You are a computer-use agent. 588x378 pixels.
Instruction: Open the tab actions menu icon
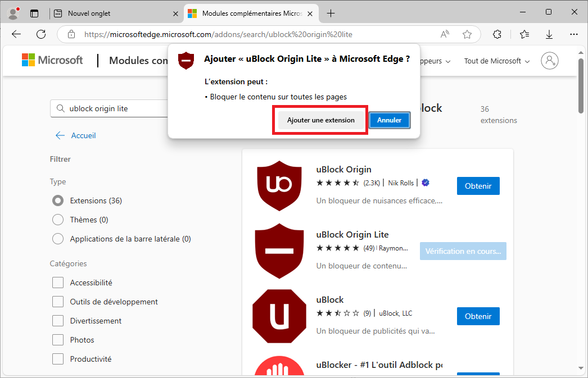click(x=34, y=13)
